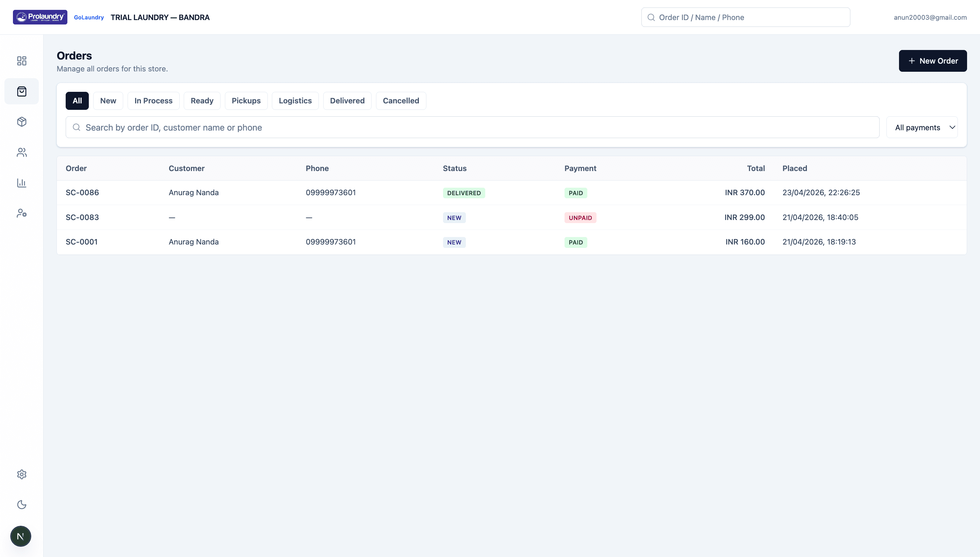Switch to the In Process tab
The height and width of the screenshot is (557, 980).
(x=153, y=101)
